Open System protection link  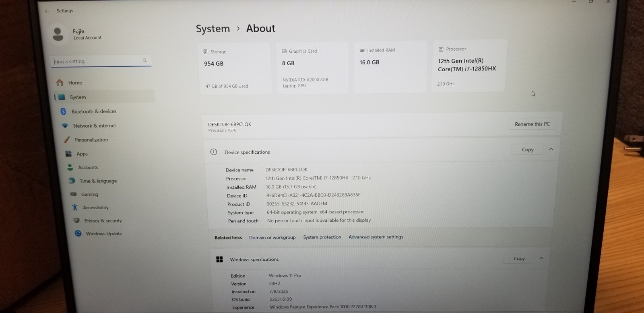point(322,237)
